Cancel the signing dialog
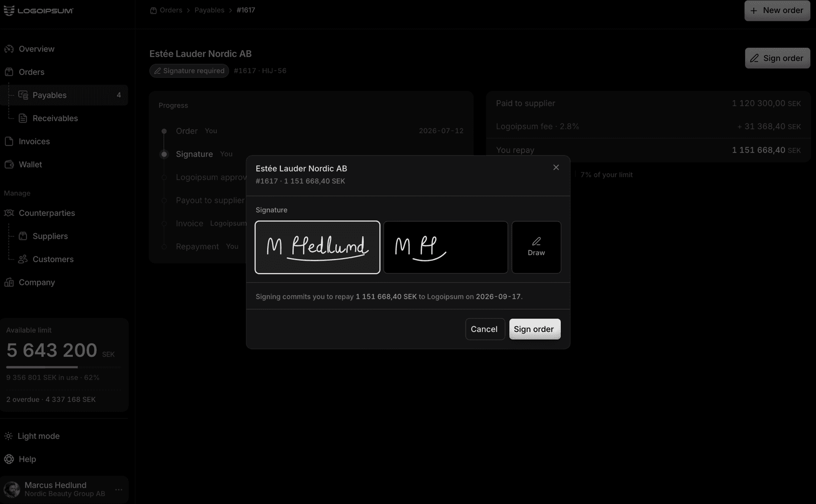The image size is (816, 504). pyautogui.click(x=485, y=329)
